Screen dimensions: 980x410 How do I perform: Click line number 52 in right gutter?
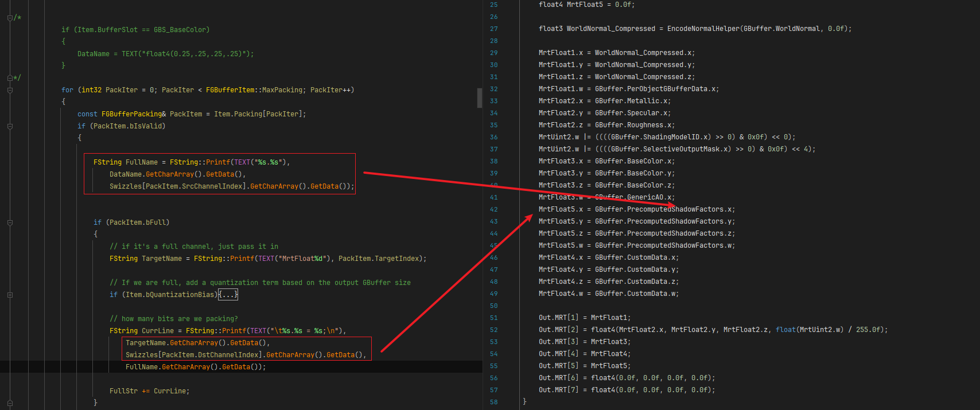click(493, 330)
